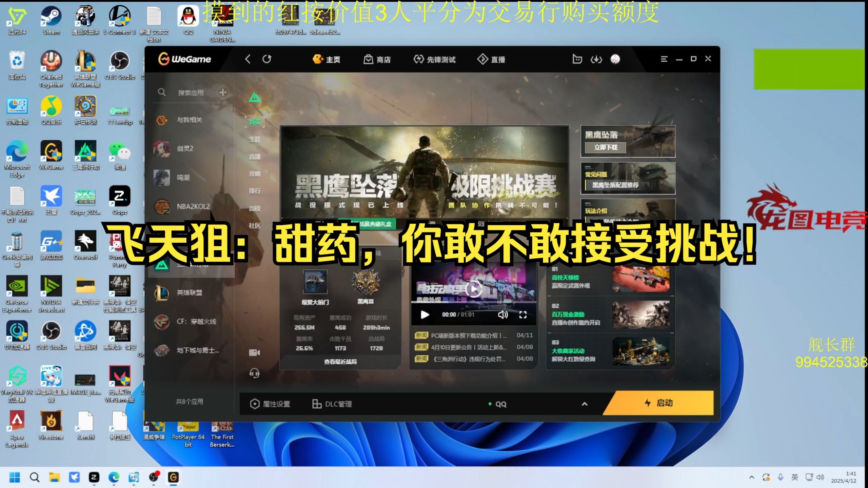
Task: Open Apex Legends desktop shortcut
Action: point(17,429)
